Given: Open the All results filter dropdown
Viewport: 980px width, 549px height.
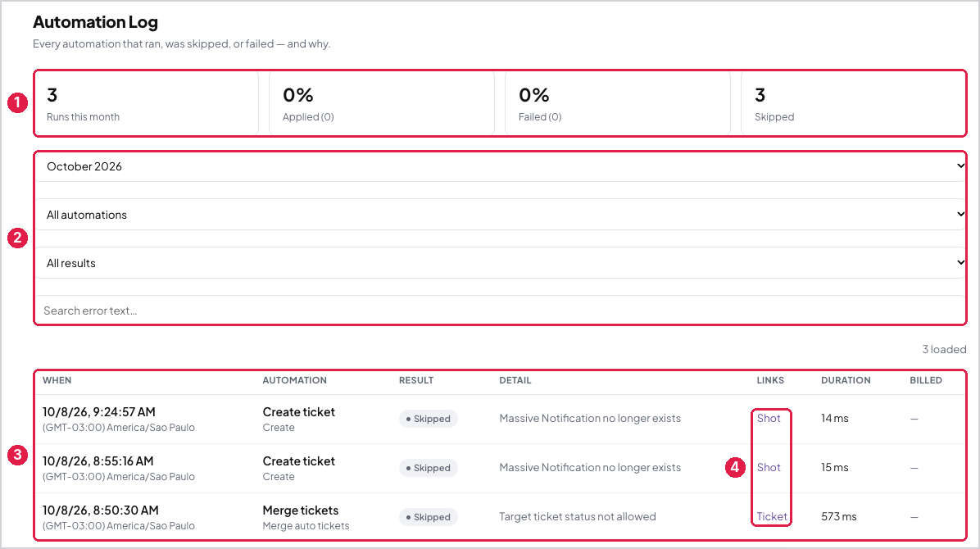Looking at the screenshot, I should pyautogui.click(x=500, y=263).
